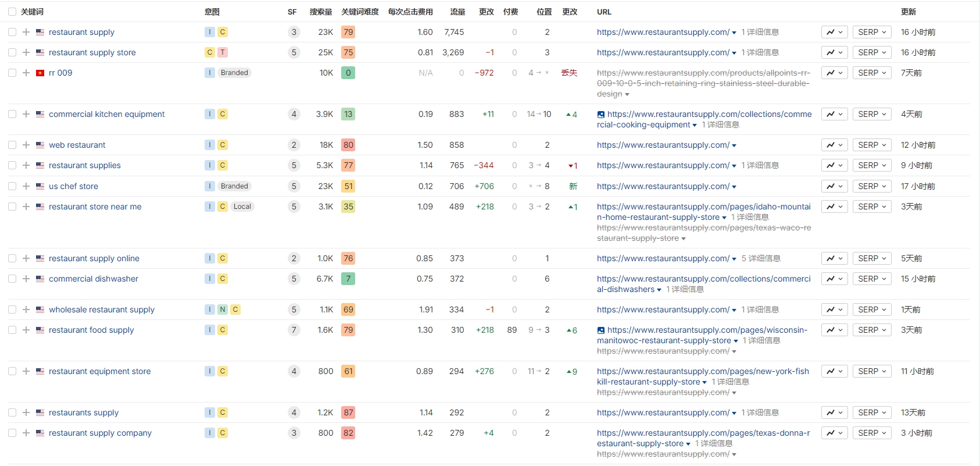
Task: Open the wholesale restaurant supply keyword link
Action: click(x=102, y=310)
